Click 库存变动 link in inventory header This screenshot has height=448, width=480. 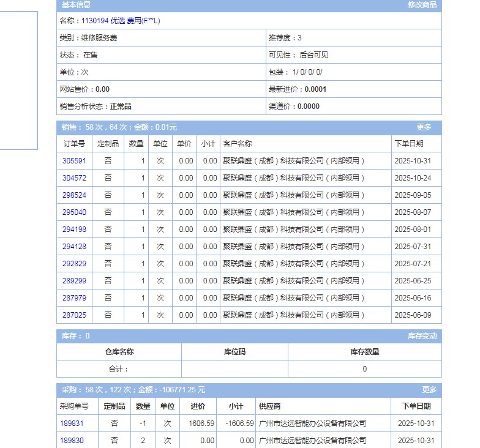tap(422, 336)
